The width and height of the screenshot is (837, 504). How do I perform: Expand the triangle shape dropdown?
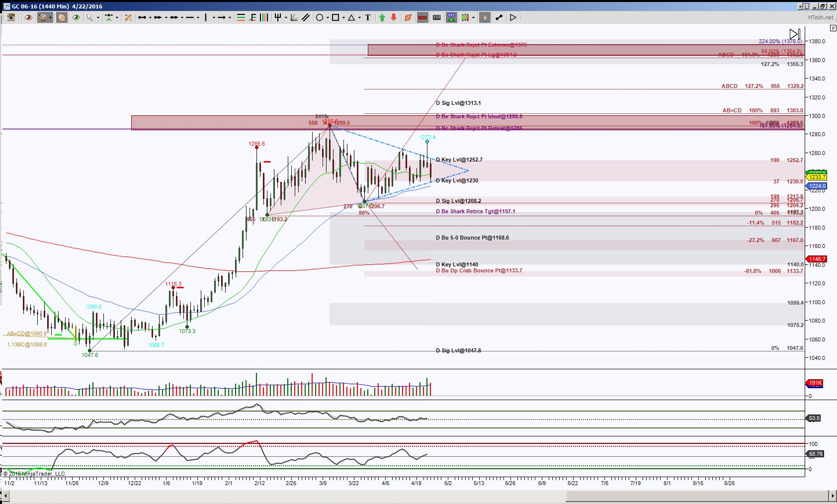click(360, 17)
